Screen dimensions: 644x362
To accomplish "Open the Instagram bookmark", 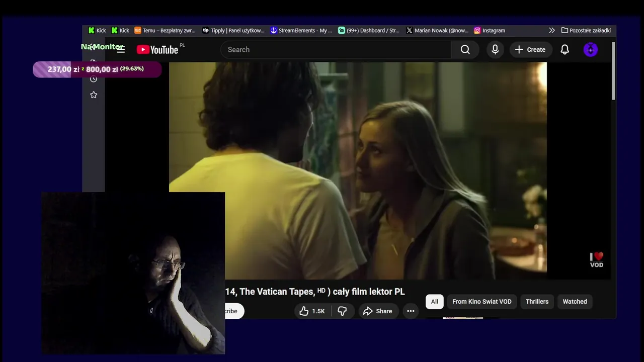I will click(490, 30).
